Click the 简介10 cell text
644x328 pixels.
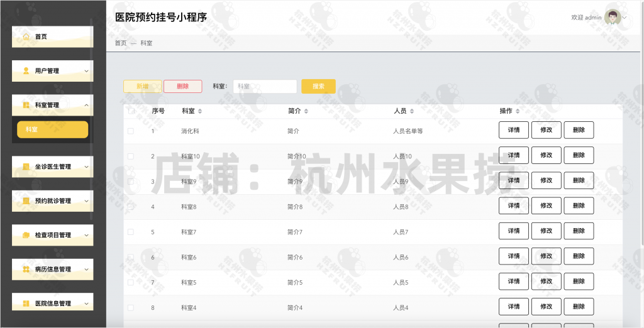pos(297,156)
